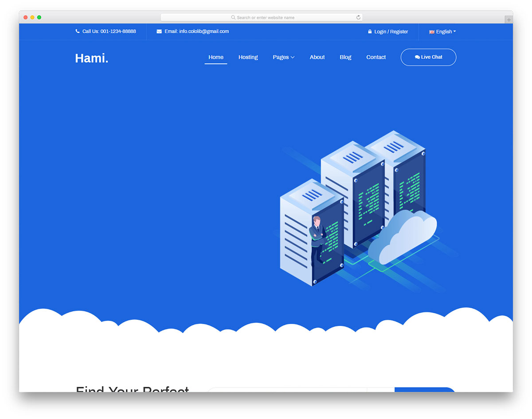Click the info.cololib@gmail.com email link
This screenshot has width=532, height=419.
(204, 31)
